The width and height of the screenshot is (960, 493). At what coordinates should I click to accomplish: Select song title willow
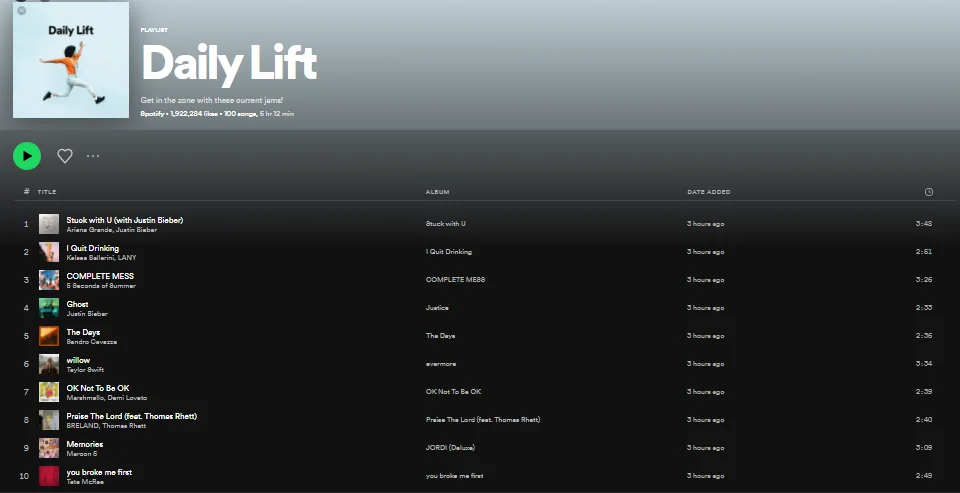pos(78,360)
